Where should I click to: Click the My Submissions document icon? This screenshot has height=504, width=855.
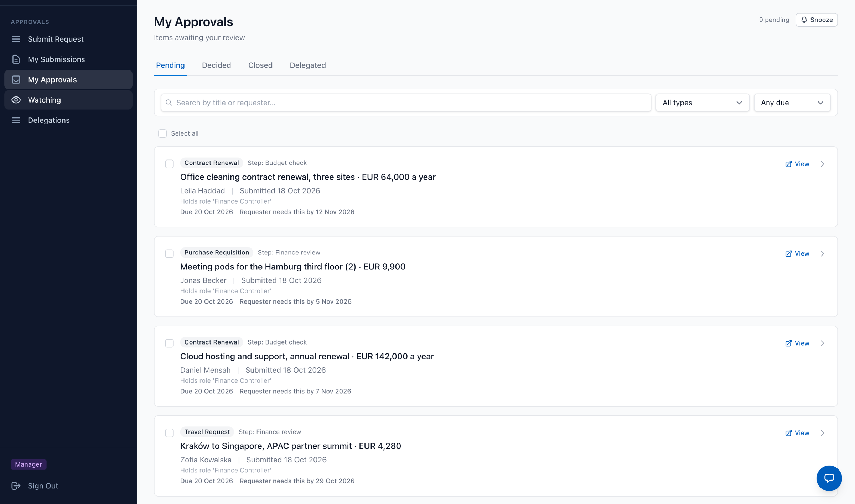(16, 59)
